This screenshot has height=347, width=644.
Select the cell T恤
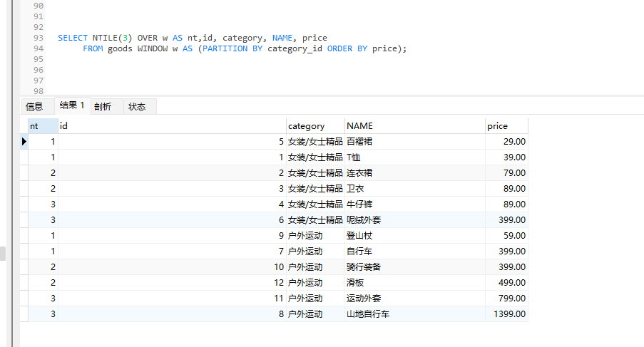(415, 157)
